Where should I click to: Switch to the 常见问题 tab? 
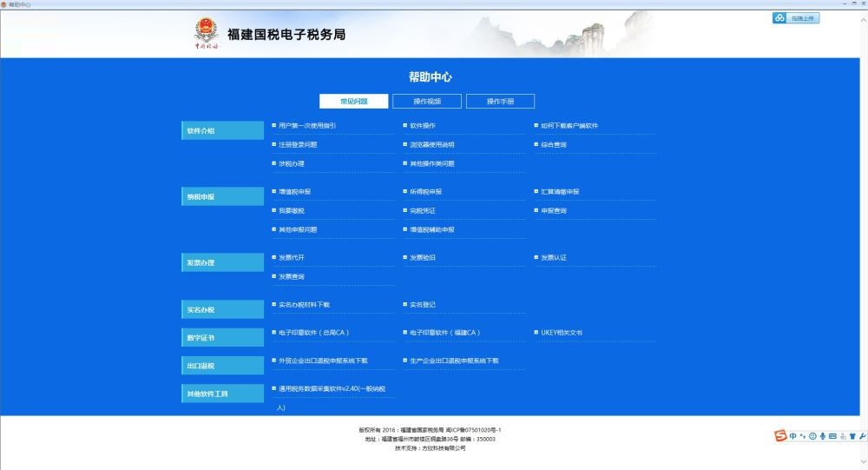click(x=354, y=102)
